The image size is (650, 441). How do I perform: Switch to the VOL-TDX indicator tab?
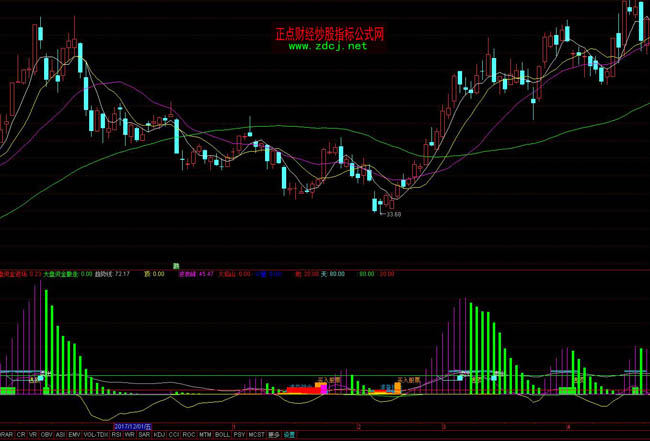click(96, 435)
